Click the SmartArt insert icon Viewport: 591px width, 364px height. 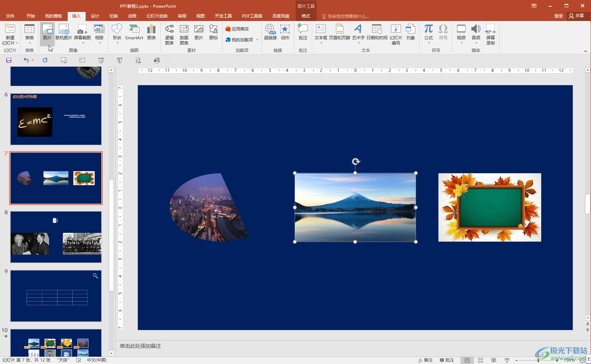click(x=134, y=32)
